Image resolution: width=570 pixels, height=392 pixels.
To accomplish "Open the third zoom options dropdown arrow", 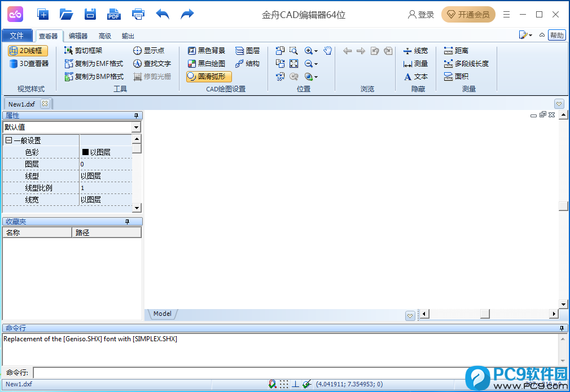I will pos(316,77).
